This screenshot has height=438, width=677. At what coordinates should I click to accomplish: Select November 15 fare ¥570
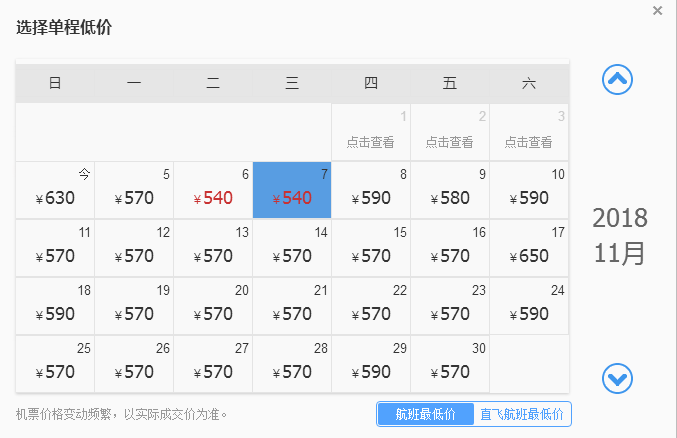tap(370, 248)
